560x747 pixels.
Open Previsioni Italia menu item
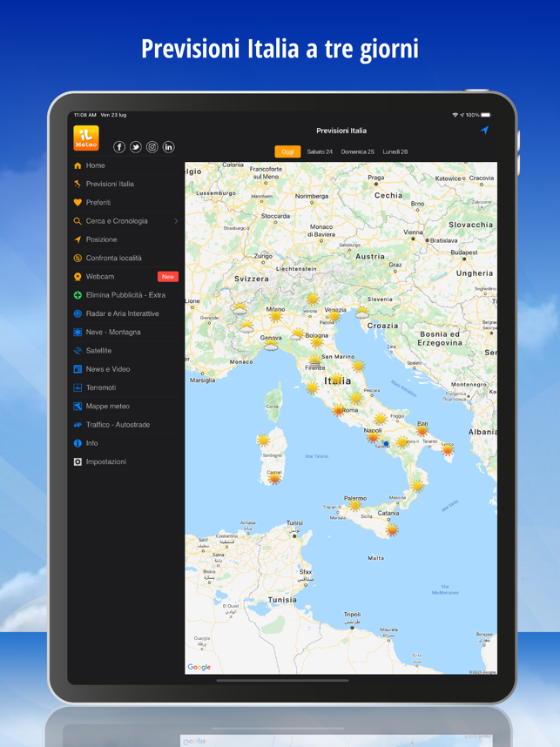(125, 184)
